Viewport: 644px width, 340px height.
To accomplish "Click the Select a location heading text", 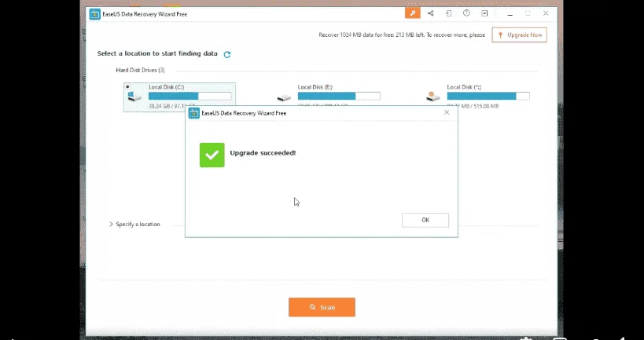I will [x=157, y=53].
